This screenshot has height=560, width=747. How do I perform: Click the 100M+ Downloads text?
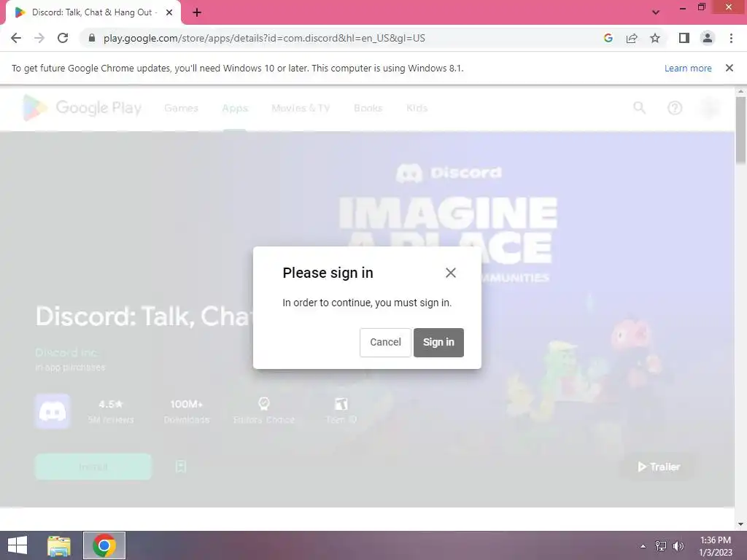(187, 411)
